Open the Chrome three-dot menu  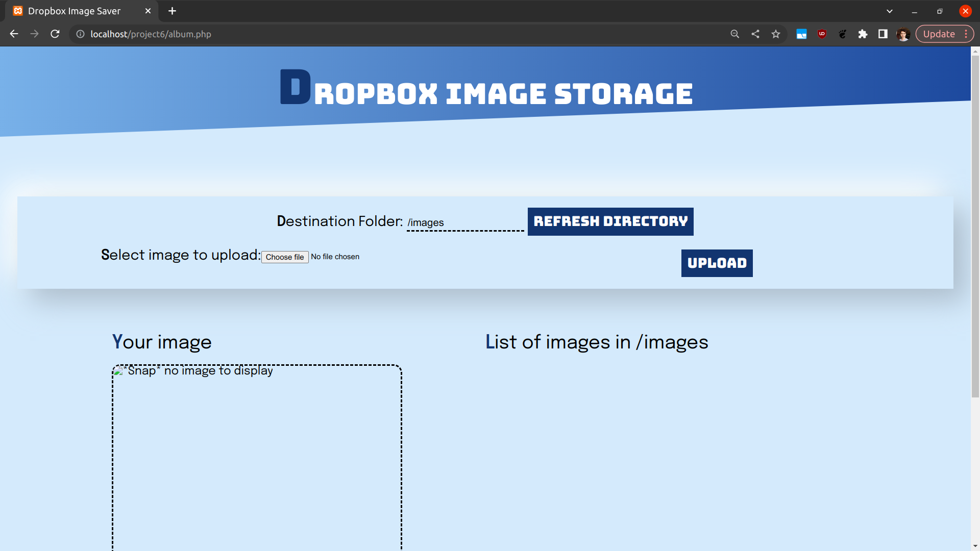tap(966, 34)
